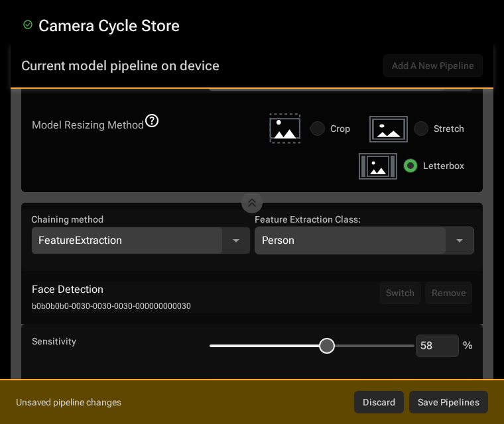
Task: Collapse section with the double-chevron up button
Action: pyautogui.click(x=252, y=203)
